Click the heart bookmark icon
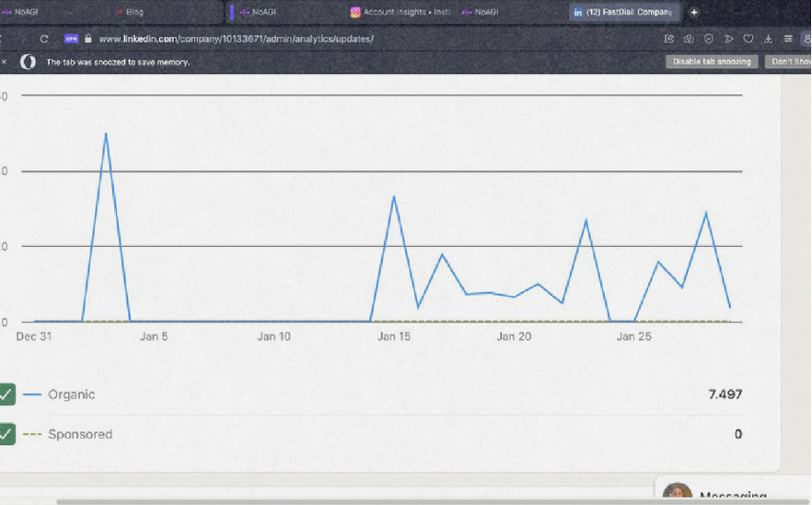The height and width of the screenshot is (505, 812). click(748, 39)
